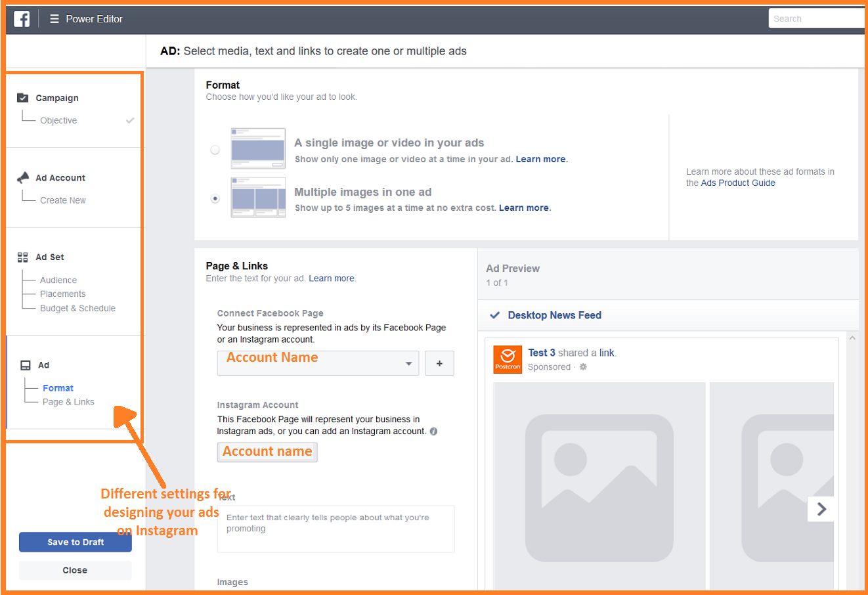Click the Ad Account megaphone icon
The height and width of the screenshot is (595, 868).
click(23, 177)
